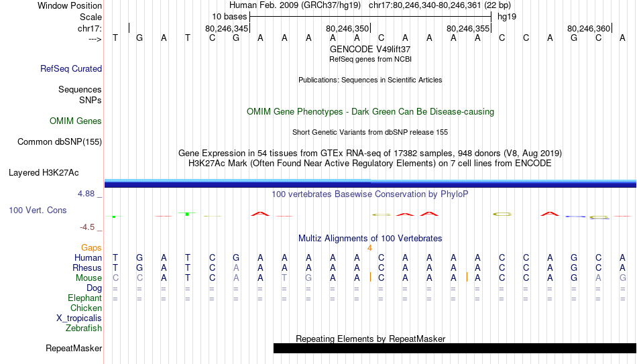The image size is (637, 364).
Task: Click the GENCODE V49lift37 track title
Action: pos(370,49)
